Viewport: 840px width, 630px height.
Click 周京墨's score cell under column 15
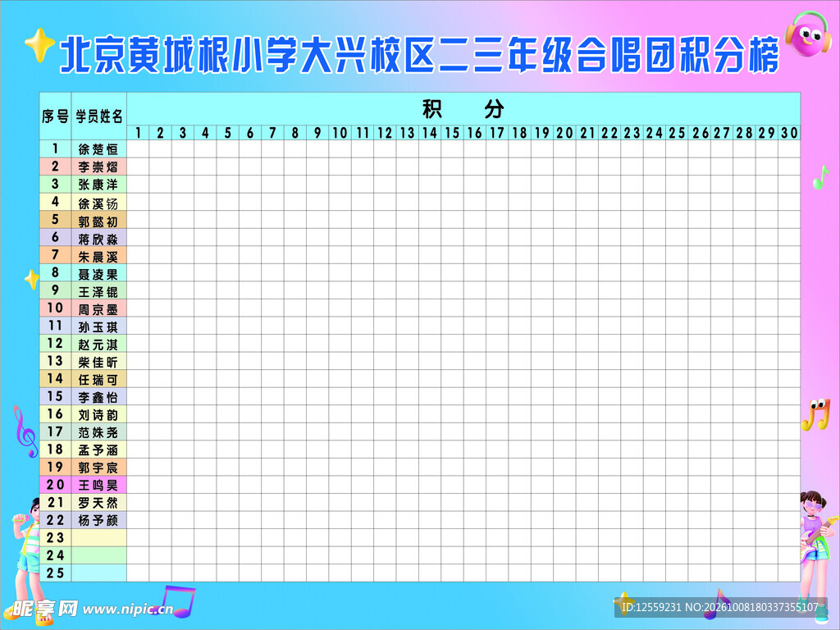[x=452, y=308]
